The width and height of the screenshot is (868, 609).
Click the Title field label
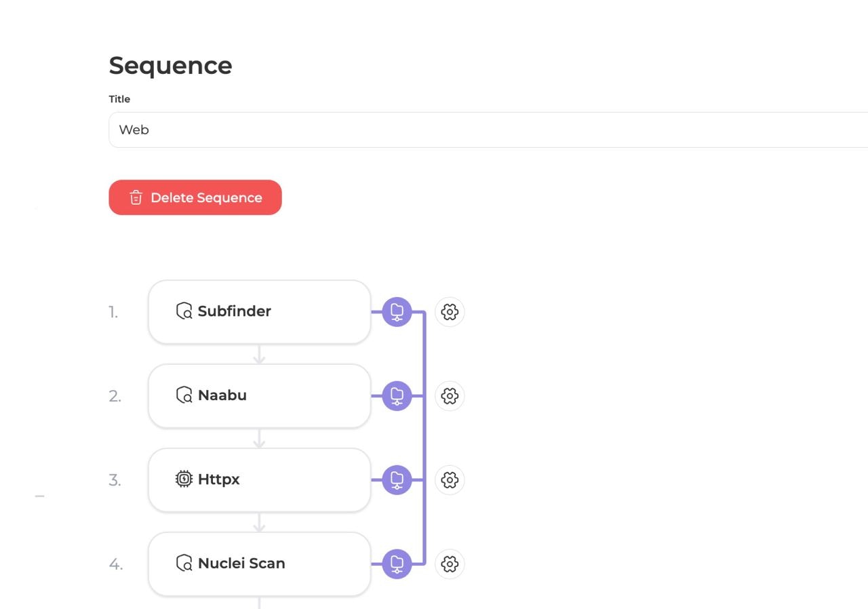click(x=119, y=99)
